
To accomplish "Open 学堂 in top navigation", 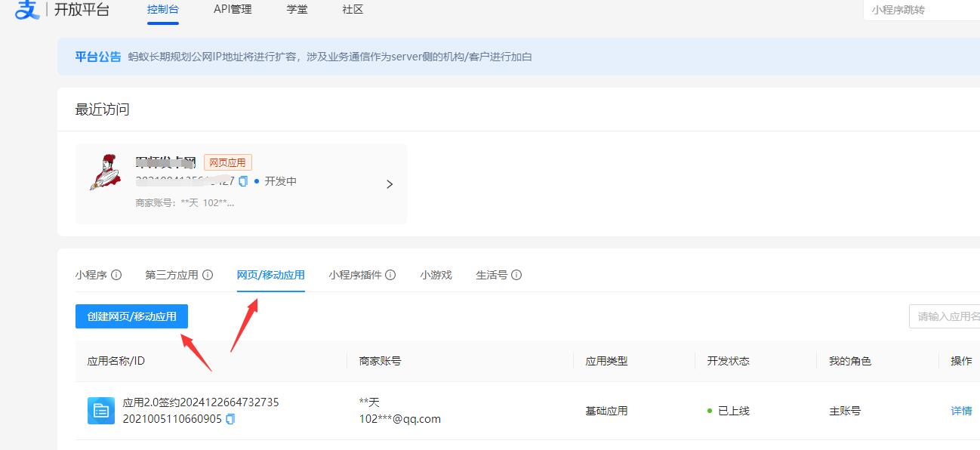I will coord(297,10).
